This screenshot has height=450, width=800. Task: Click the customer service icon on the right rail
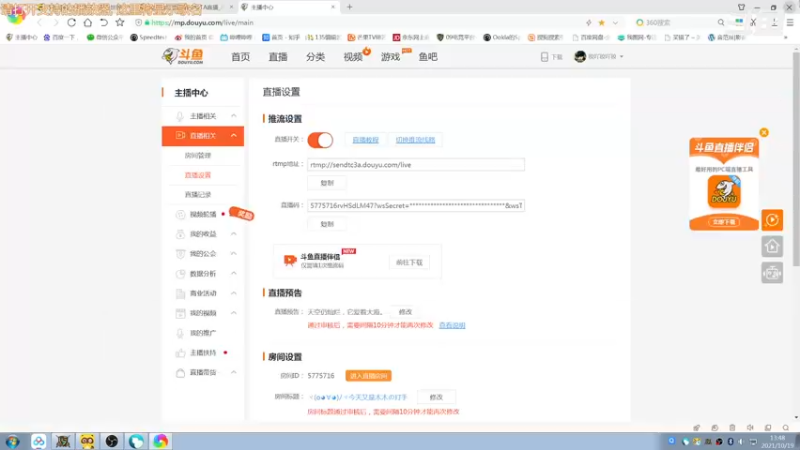tap(772, 273)
